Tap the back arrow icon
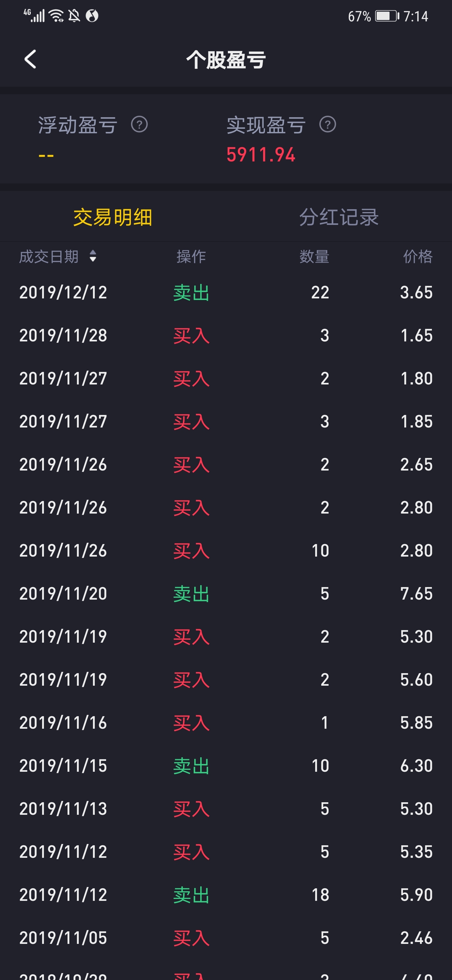This screenshot has height=980, width=452. (x=30, y=59)
